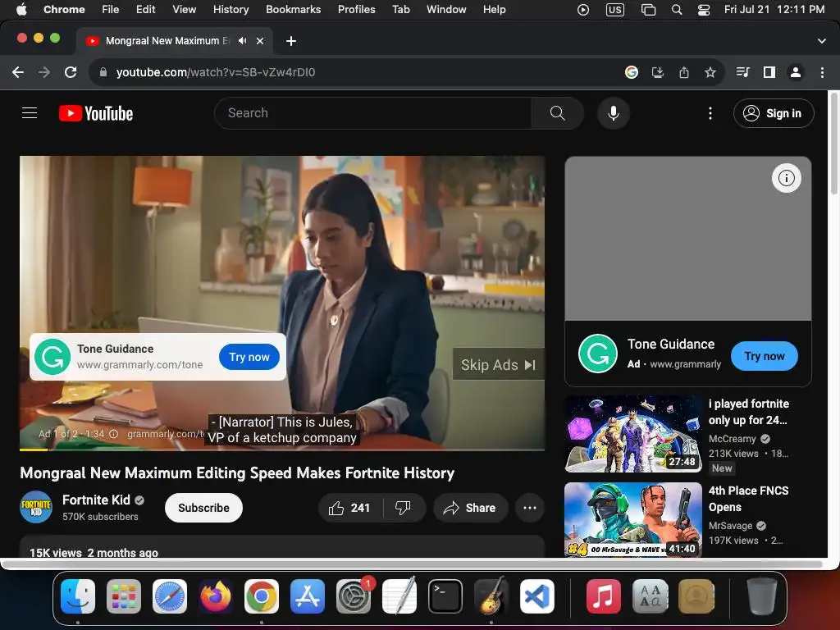Open a new tab with the plus

[x=291, y=41]
